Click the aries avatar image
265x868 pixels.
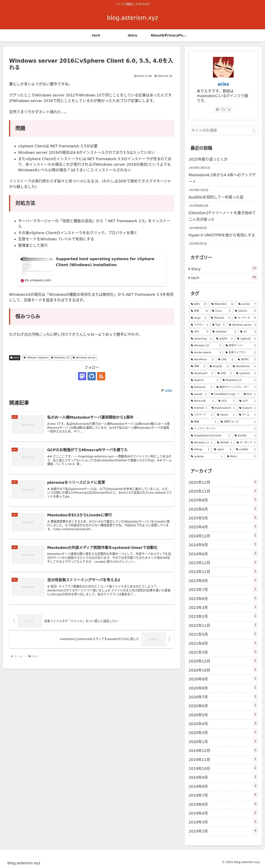click(223, 67)
